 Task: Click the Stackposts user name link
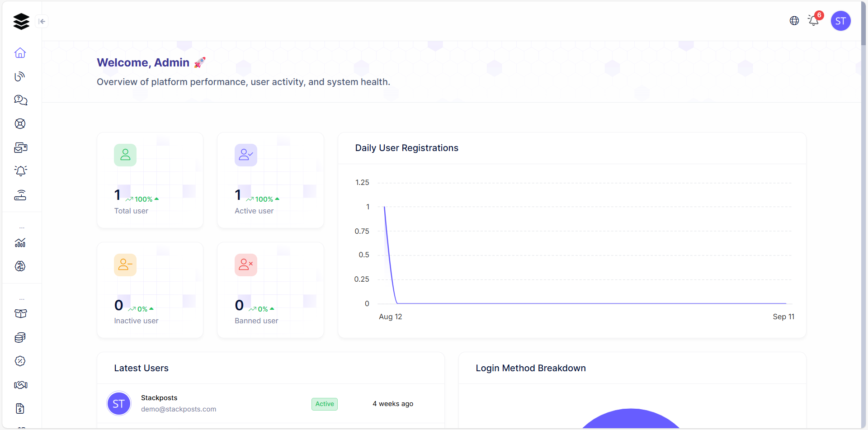159,398
